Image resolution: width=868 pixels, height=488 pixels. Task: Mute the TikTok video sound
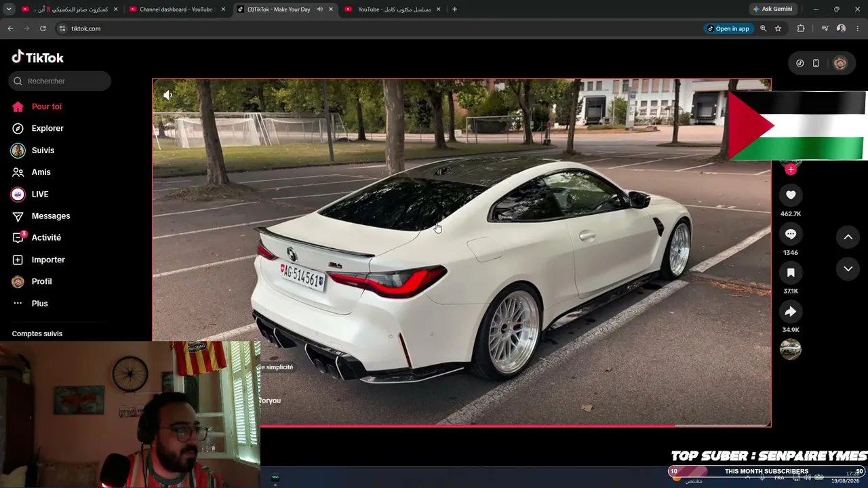167,95
